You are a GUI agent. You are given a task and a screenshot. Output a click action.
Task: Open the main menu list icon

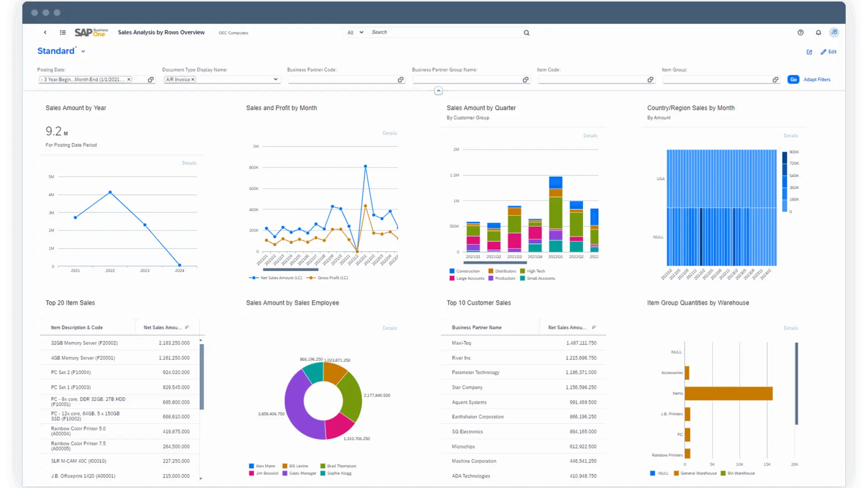[x=63, y=33]
